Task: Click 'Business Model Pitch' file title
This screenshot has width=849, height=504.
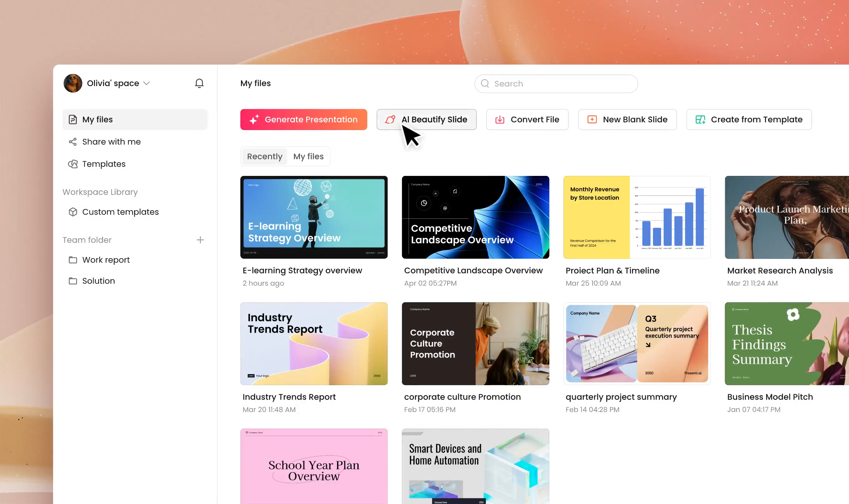Action: pos(770,397)
